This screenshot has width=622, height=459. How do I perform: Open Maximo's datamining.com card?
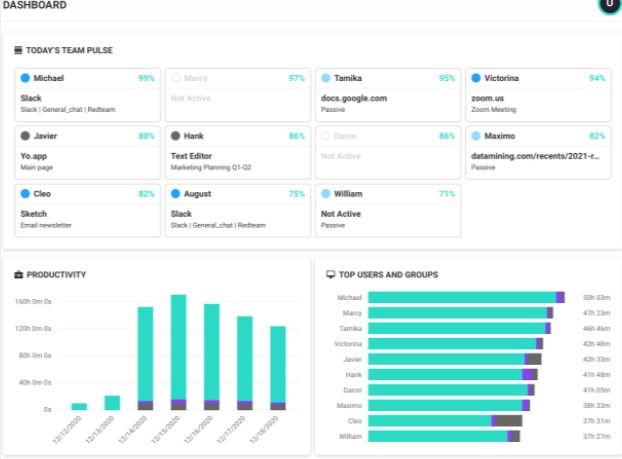538,153
